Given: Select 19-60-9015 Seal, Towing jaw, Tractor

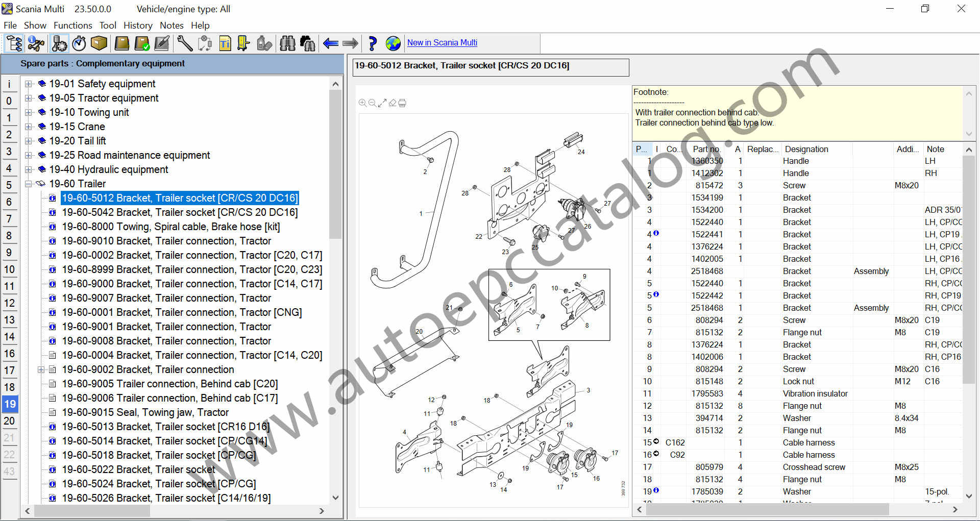Looking at the screenshot, I should (x=145, y=412).
